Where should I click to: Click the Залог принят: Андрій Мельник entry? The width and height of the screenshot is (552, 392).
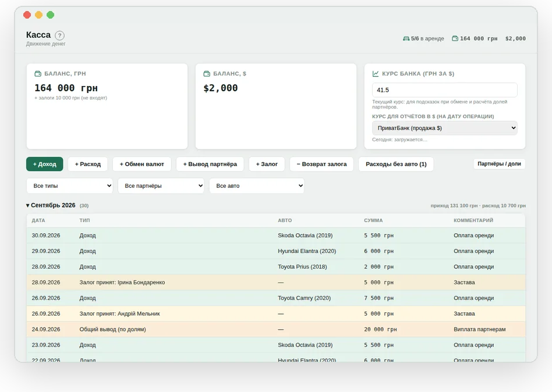pyautogui.click(x=120, y=313)
